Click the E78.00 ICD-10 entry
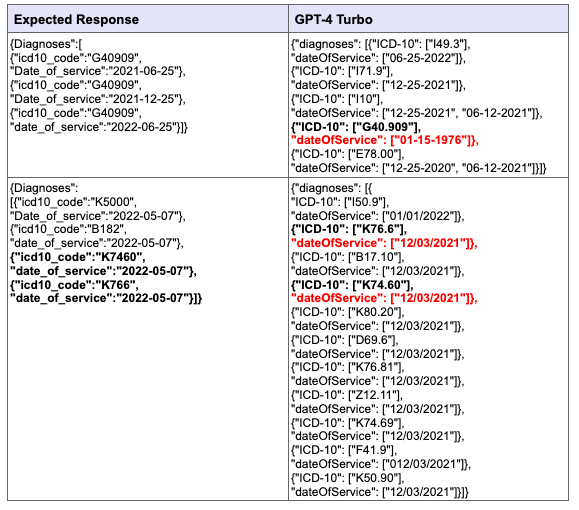The width and height of the screenshot is (579, 510). 347,154
